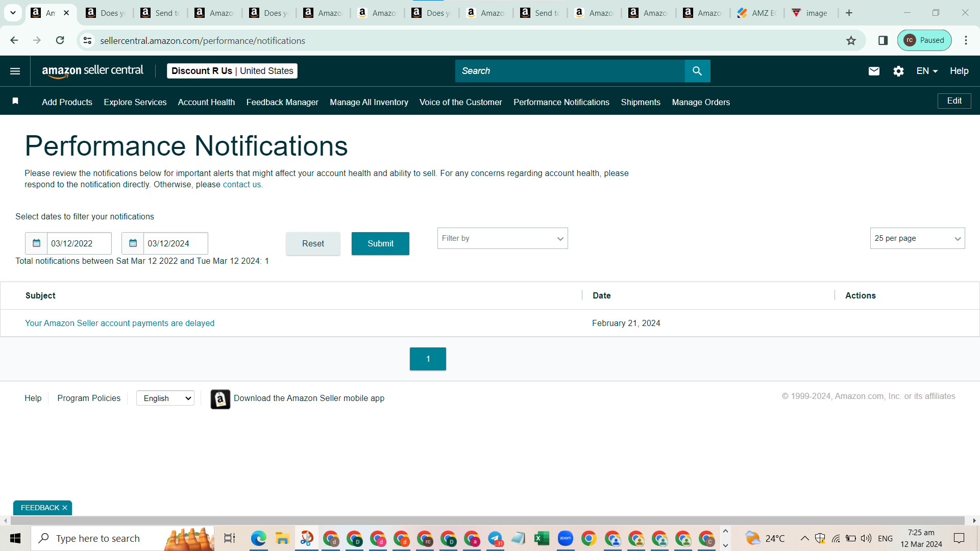
Task: Close the active browser tab
Action: [66, 13]
